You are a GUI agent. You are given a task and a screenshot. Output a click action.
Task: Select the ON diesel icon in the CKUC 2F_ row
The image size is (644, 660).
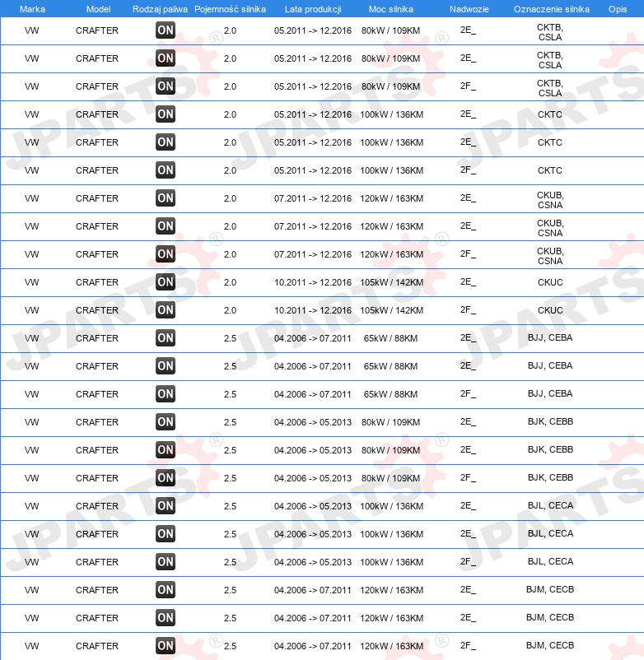(165, 310)
